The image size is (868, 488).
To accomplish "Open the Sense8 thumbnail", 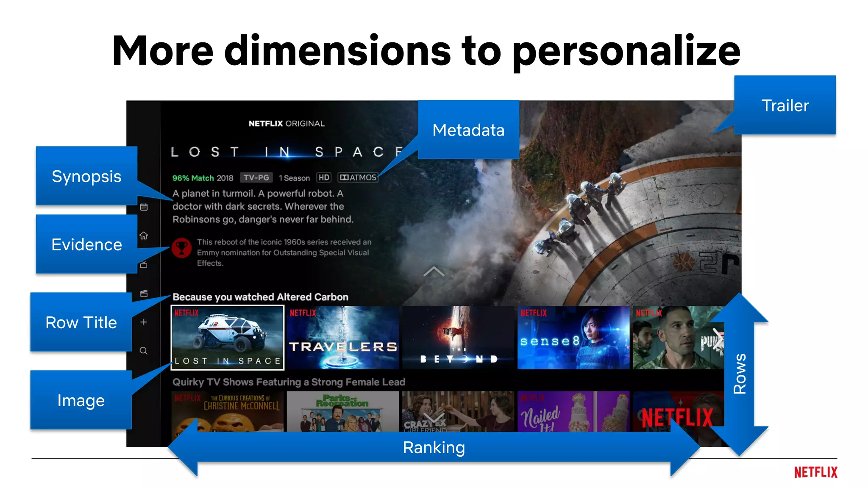I will coord(573,338).
